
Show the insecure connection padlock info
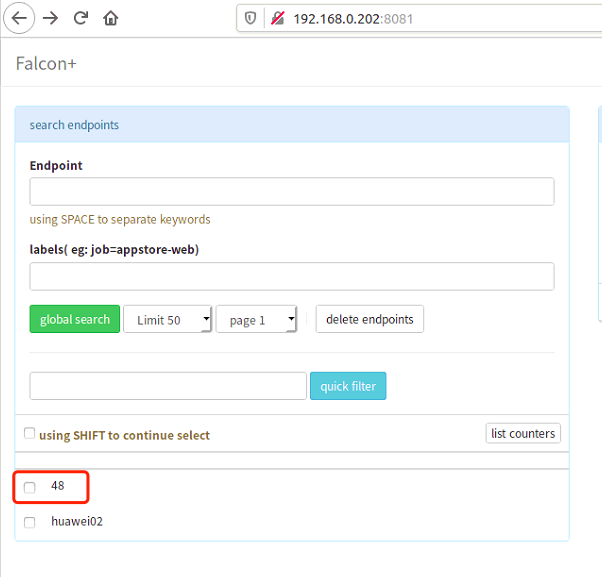coord(278,18)
